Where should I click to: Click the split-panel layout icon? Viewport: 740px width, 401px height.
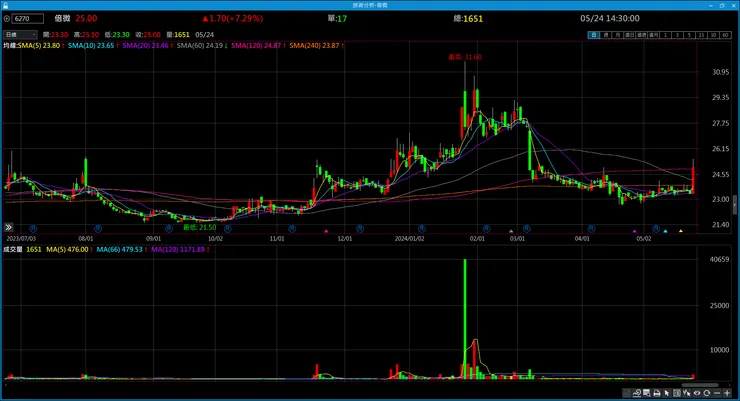[677, 393]
